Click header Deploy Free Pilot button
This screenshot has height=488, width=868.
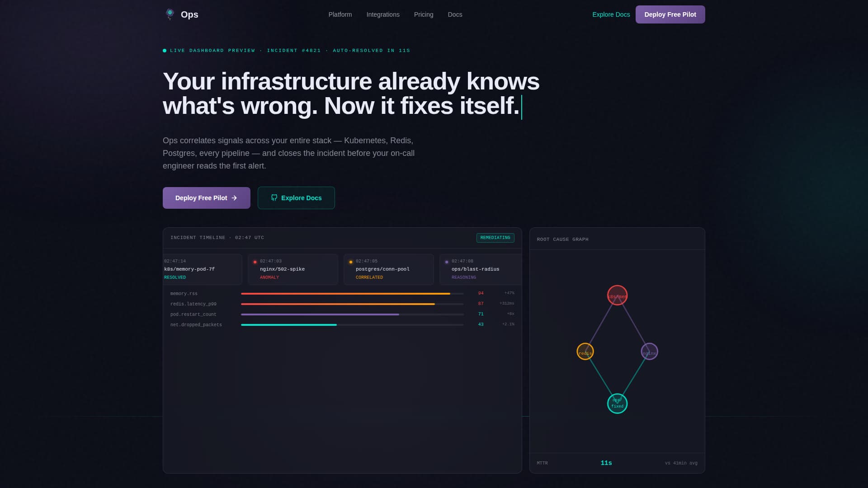coord(670,14)
